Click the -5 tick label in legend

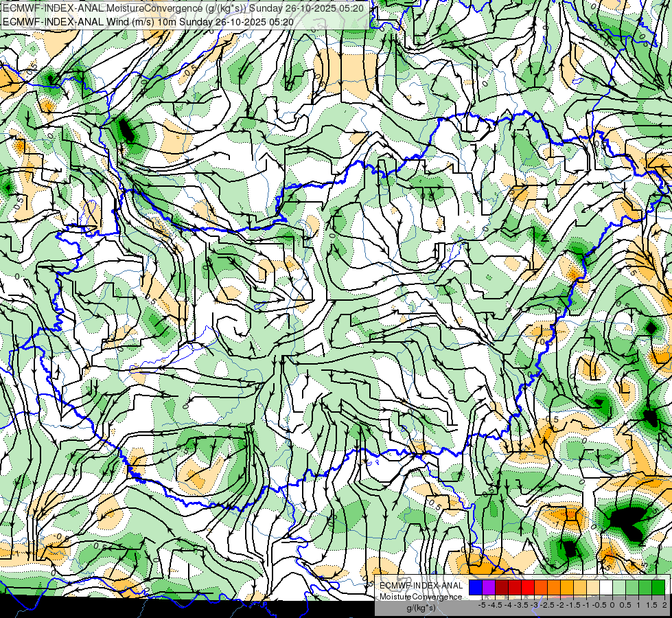click(x=482, y=605)
